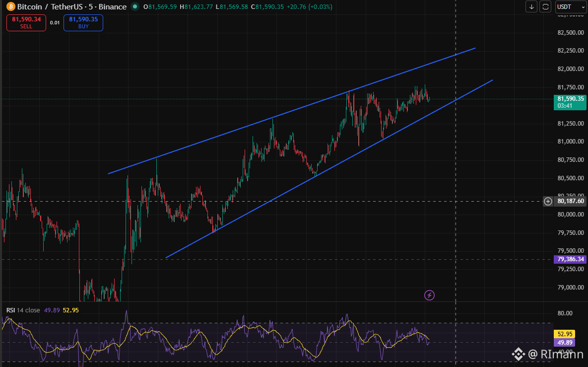Click the blue BUY 81,590.35 button

(x=83, y=22)
